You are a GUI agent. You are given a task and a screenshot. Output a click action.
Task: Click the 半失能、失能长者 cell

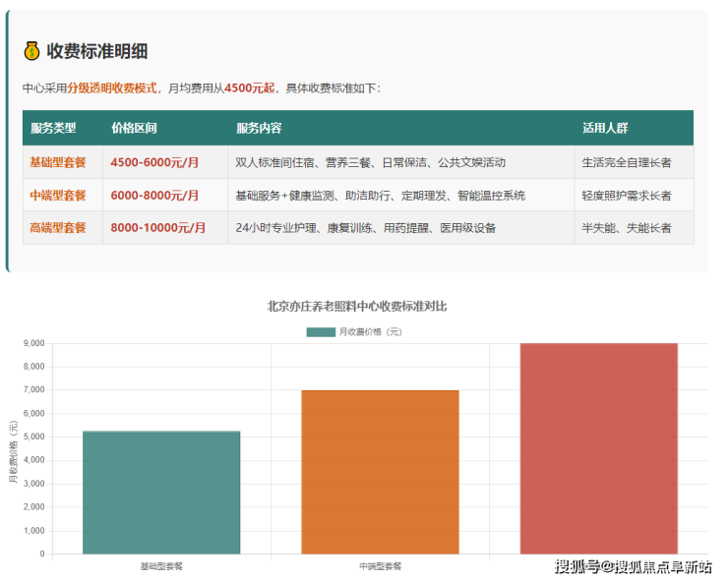pyautogui.click(x=627, y=228)
